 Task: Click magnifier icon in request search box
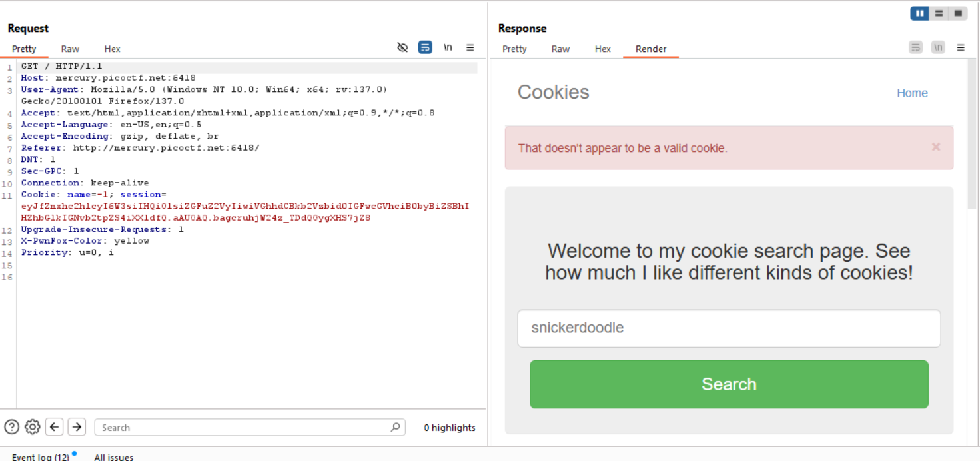coord(395,427)
